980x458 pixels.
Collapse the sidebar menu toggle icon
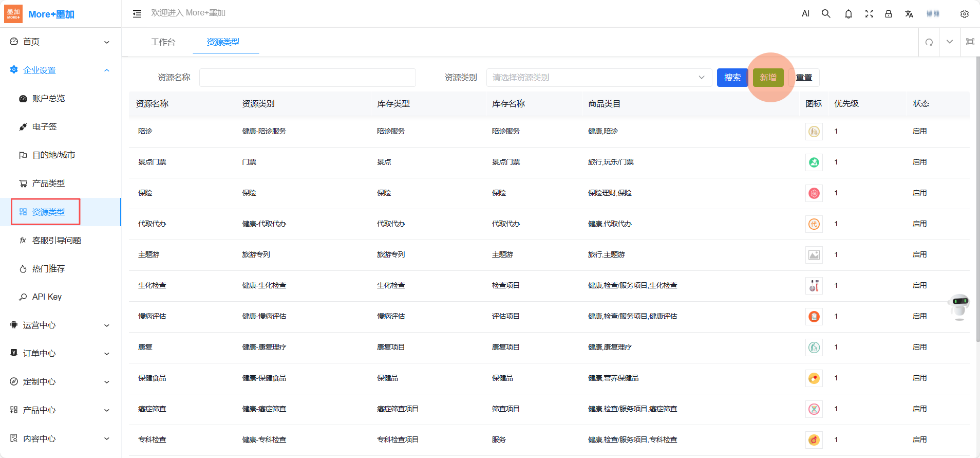point(137,14)
